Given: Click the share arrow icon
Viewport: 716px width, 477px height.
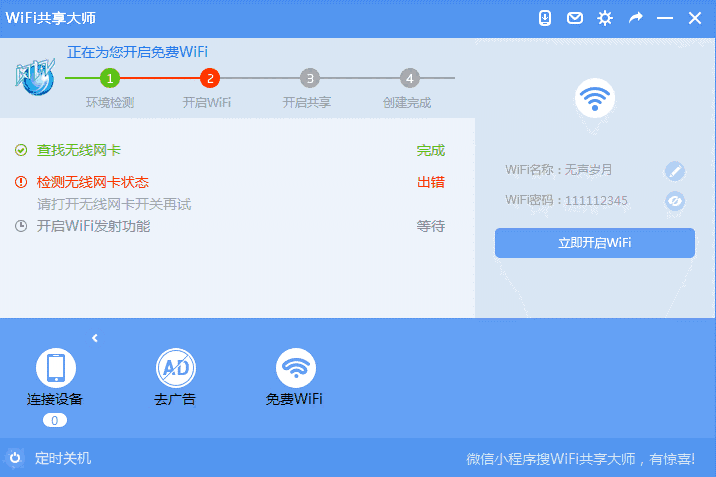Looking at the screenshot, I should click(635, 18).
